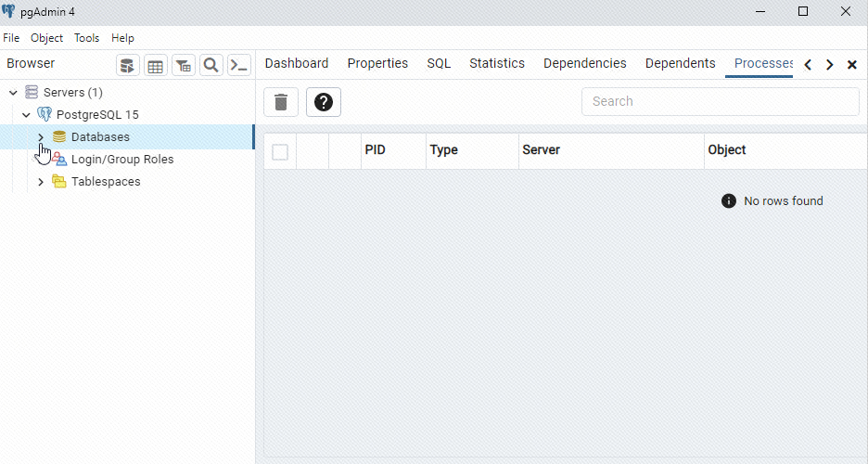Click the Browser panel title
The height and width of the screenshot is (464, 868).
(x=31, y=63)
